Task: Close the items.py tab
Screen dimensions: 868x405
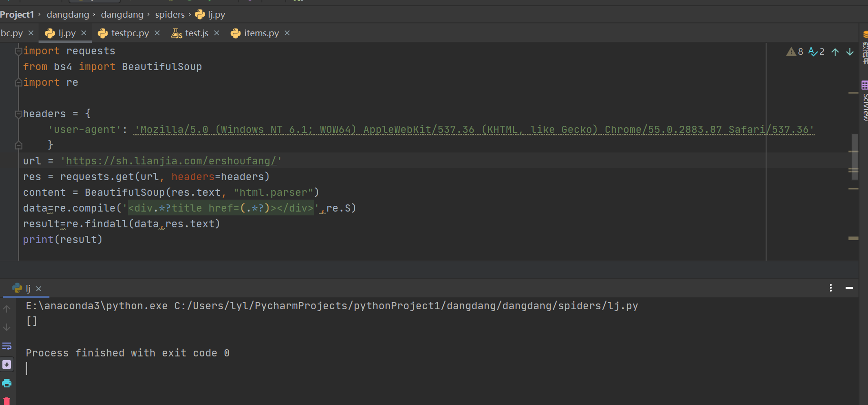Action: (287, 33)
